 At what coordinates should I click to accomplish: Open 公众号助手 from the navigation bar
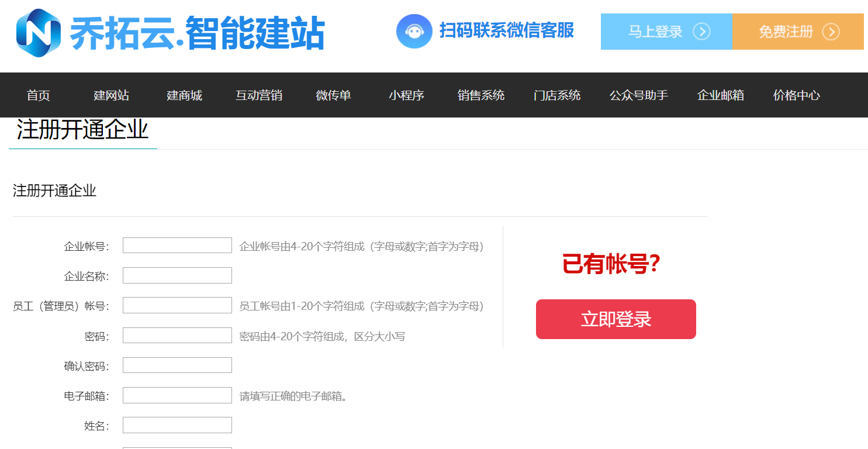pyautogui.click(x=639, y=95)
